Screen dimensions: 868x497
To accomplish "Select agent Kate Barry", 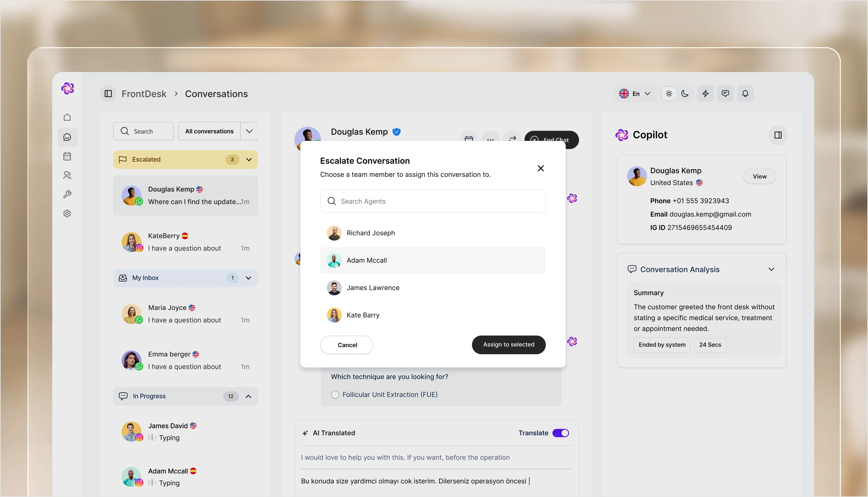I will [433, 315].
